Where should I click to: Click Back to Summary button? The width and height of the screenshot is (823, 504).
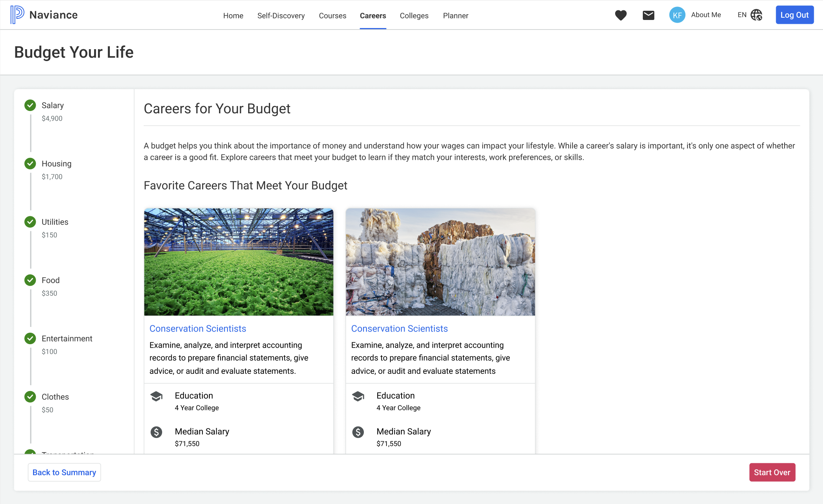[x=64, y=472]
